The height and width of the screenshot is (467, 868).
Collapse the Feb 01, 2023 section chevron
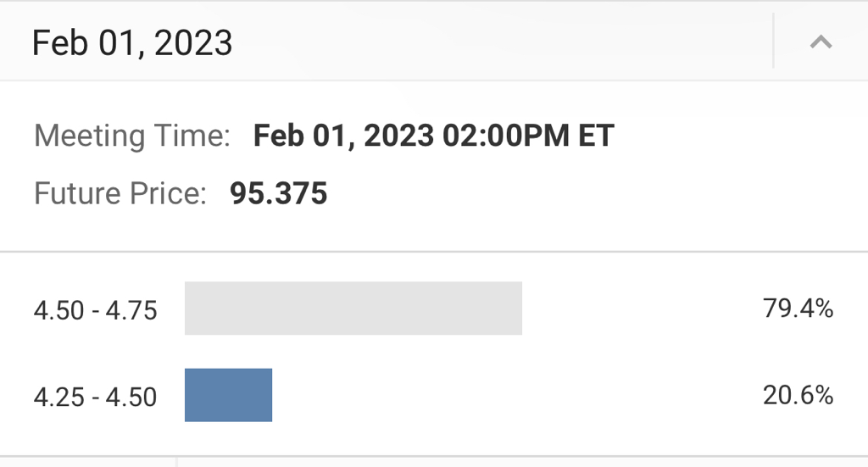coord(820,42)
